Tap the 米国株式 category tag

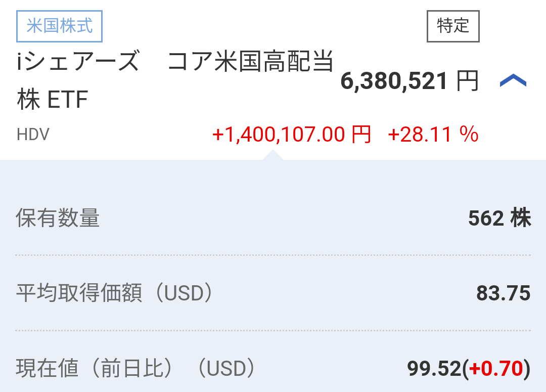(x=60, y=26)
